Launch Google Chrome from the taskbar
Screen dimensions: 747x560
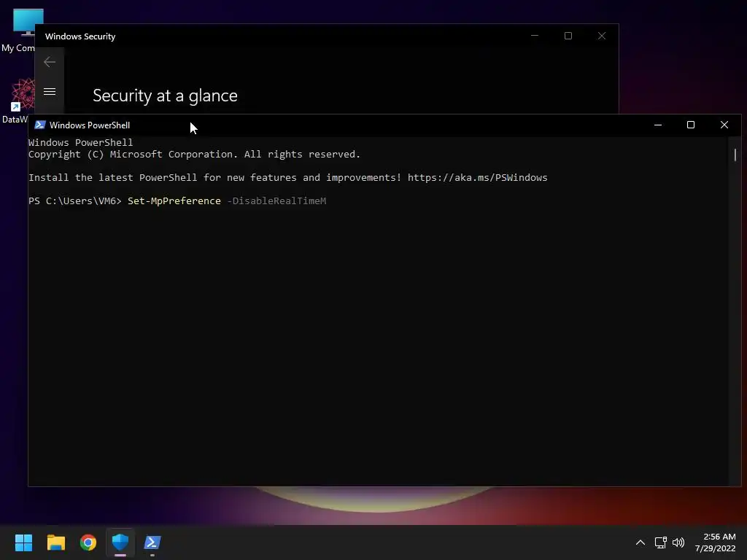(x=88, y=542)
